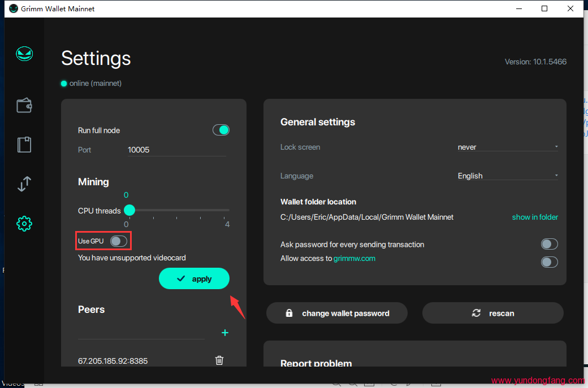Click the Port input field
The height and width of the screenshot is (388, 588).
coord(176,150)
